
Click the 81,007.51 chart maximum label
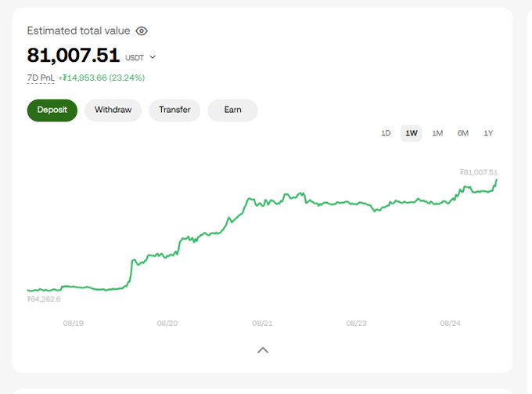478,172
